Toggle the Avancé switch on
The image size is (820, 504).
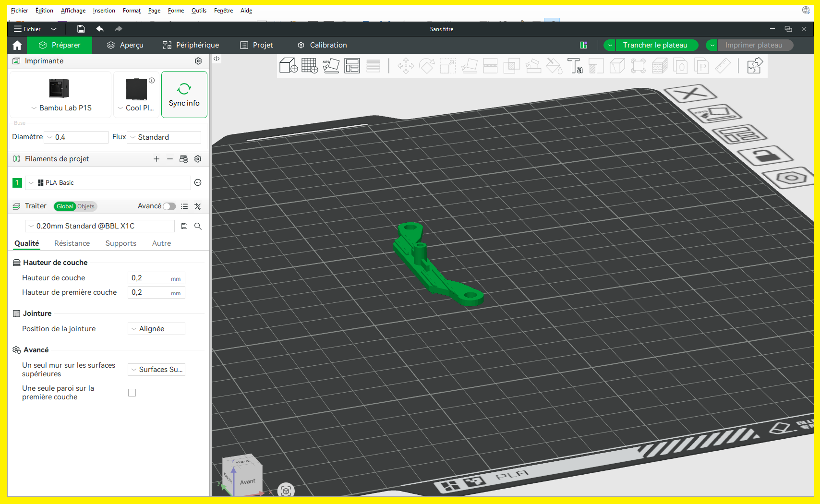pyautogui.click(x=169, y=206)
